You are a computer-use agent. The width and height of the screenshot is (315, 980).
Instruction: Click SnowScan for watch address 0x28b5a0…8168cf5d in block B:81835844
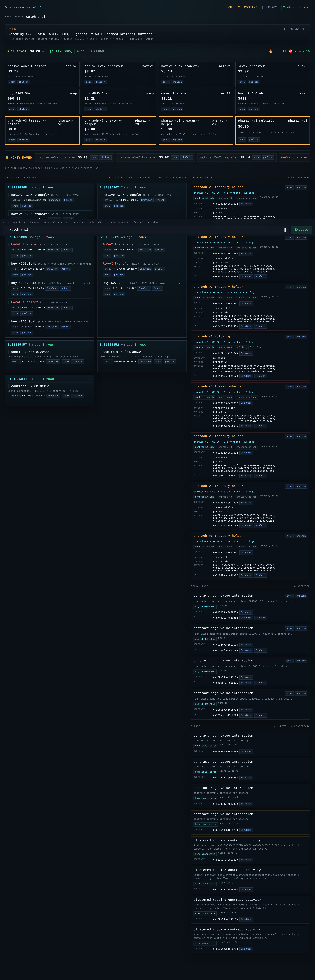53,396
